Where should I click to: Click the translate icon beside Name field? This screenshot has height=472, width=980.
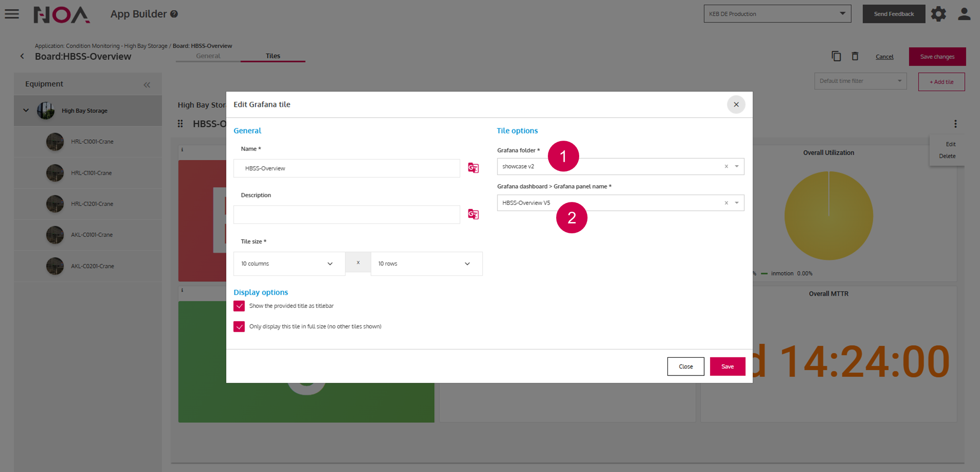[x=473, y=168]
